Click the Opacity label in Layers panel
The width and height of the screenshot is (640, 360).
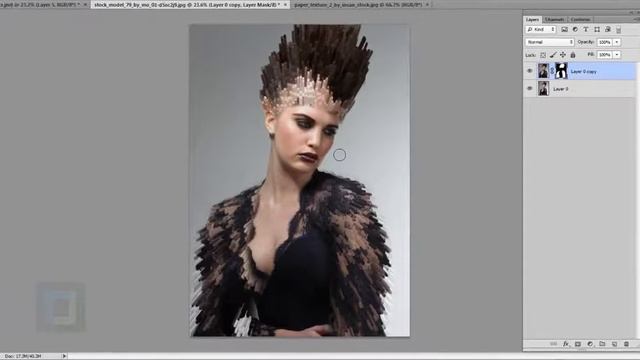click(586, 42)
